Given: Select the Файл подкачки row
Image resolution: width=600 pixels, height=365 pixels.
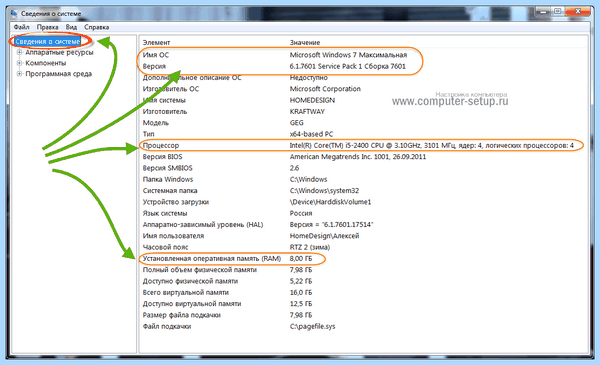Looking at the screenshot, I should click(x=364, y=326).
